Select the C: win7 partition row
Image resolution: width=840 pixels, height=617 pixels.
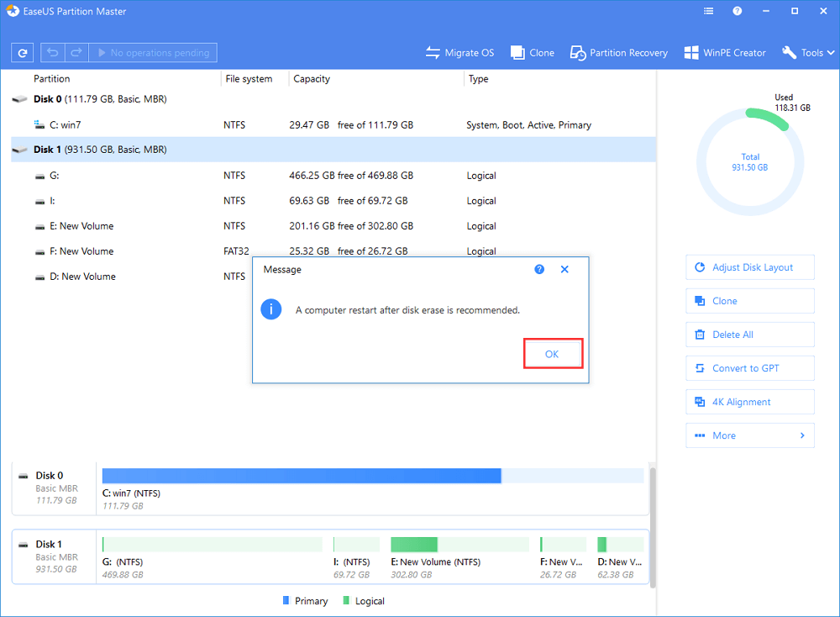click(333, 125)
